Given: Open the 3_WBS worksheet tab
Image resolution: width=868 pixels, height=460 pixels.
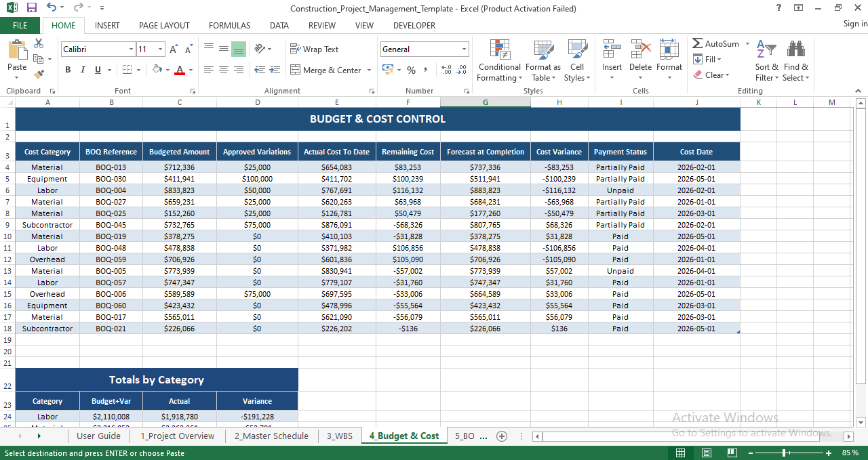Looking at the screenshot, I should [339, 436].
